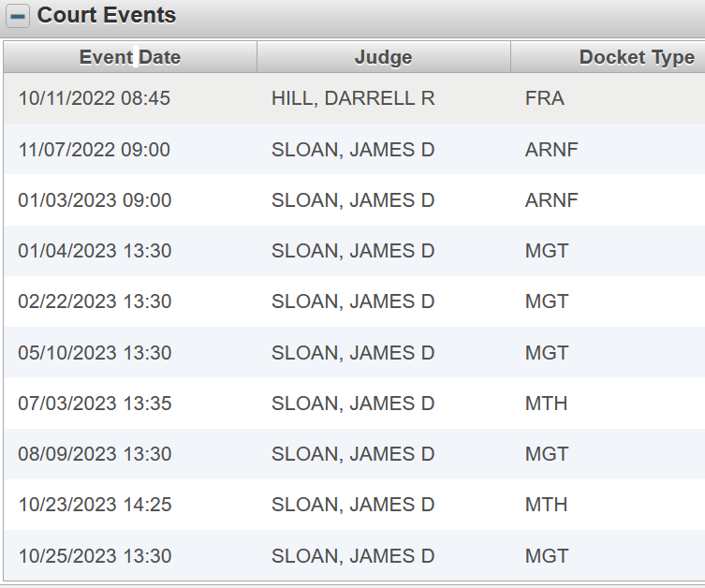
Task: Click the 10/23/2023 14:25 event date
Action: [94, 505]
